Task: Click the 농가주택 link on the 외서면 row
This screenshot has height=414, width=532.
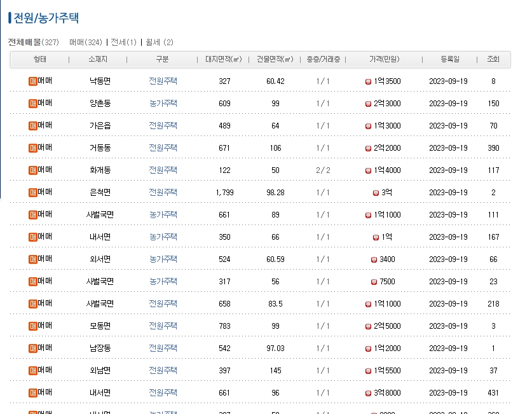Action: 163,258
